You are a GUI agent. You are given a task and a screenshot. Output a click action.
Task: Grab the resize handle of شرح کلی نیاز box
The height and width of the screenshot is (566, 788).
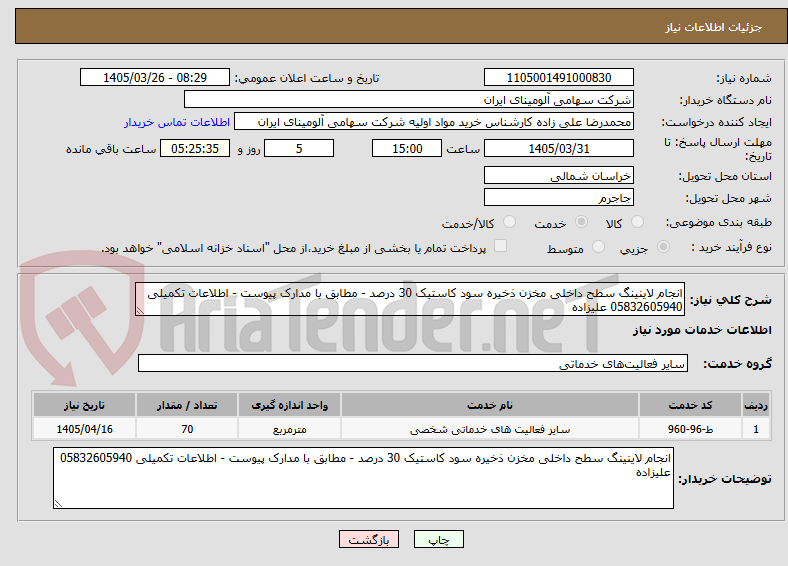point(140,311)
